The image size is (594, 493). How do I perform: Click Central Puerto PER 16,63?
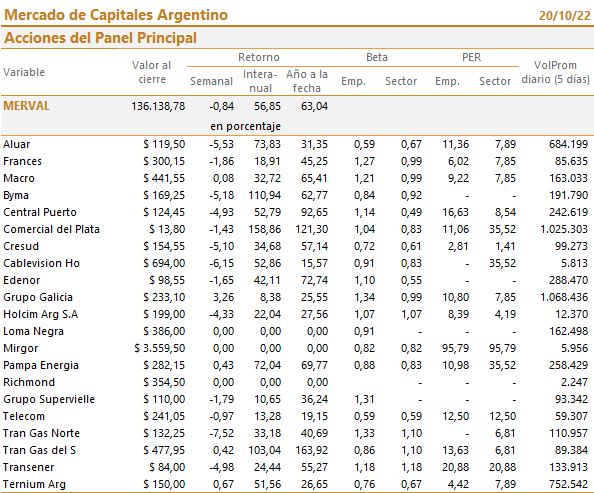455,212
